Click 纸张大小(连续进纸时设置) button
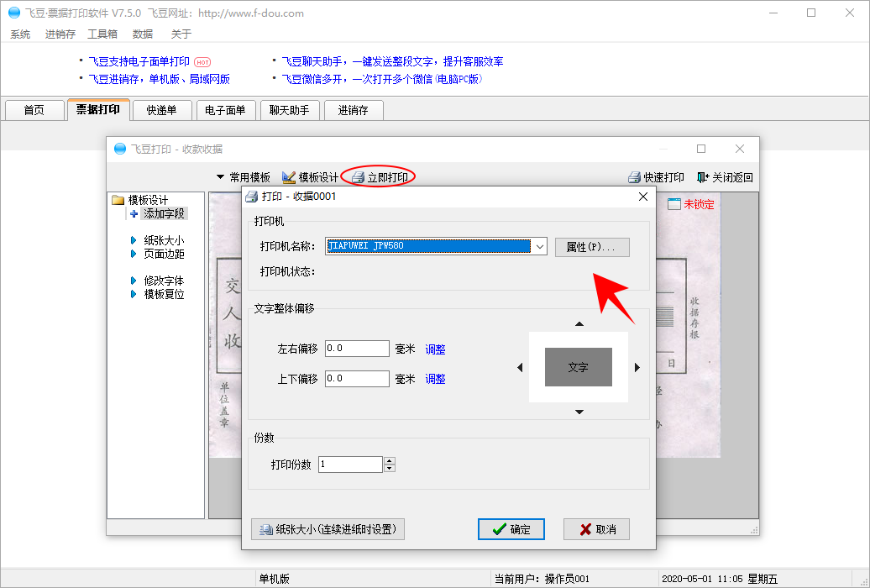Viewport: 870px width, 588px height. [x=328, y=529]
